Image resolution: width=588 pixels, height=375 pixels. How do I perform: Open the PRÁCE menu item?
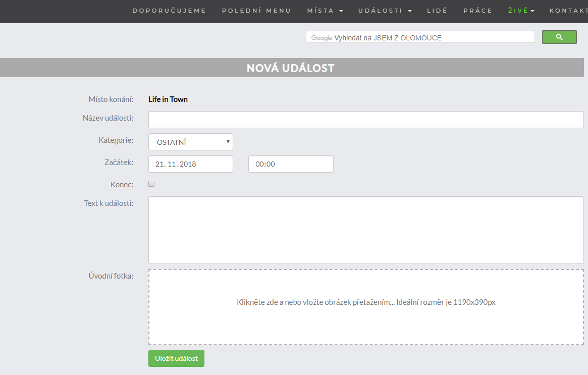477,11
